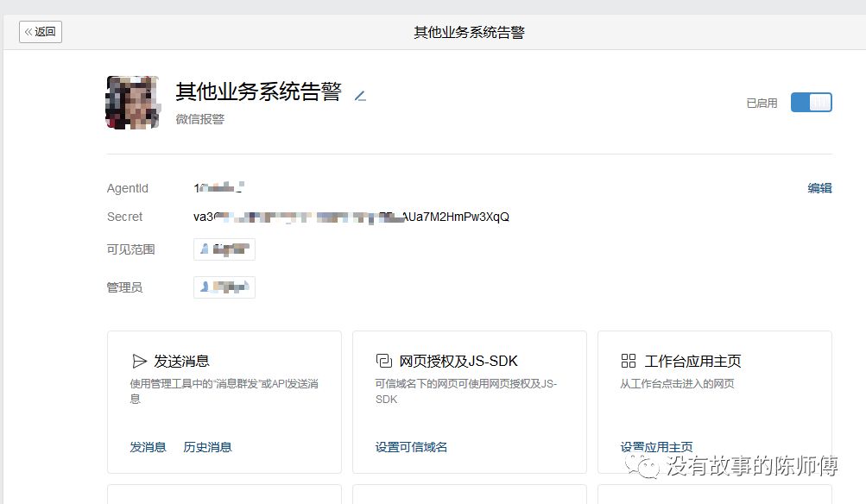866x504 pixels.
Task: Click the double-chevron icon inside 返回 button
Action: tap(30, 31)
